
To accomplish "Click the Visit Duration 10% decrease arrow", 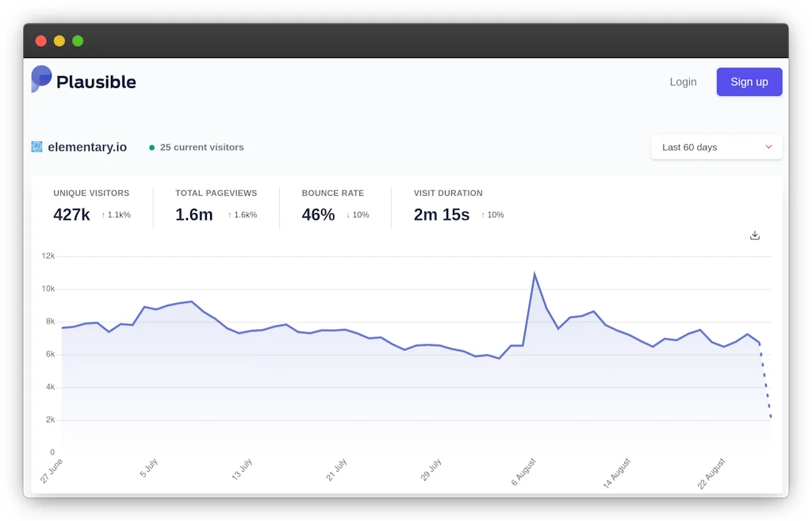I will click(x=484, y=214).
